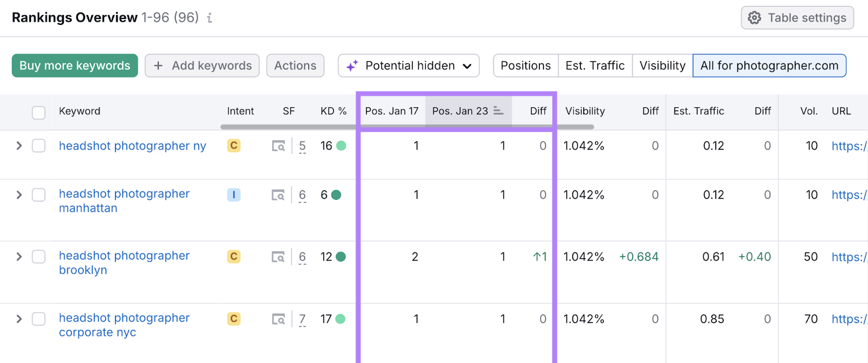Expand the headshot photographer manhattan row
Image resolution: width=868 pixels, height=363 pixels.
[19, 195]
